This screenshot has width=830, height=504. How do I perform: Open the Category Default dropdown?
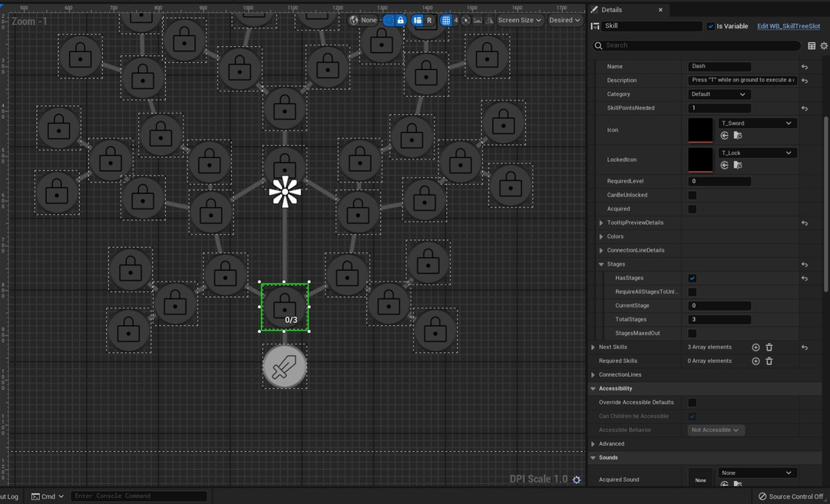[719, 94]
